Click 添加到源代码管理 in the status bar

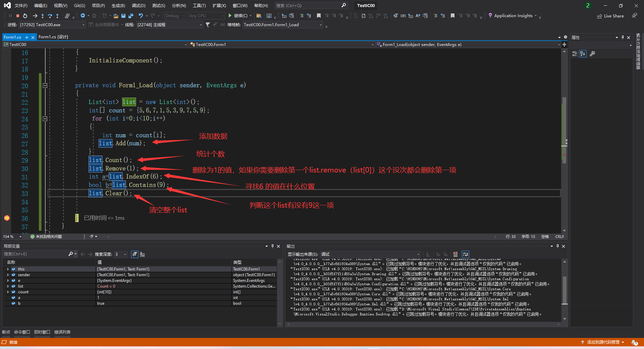pyautogui.click(x=603, y=342)
